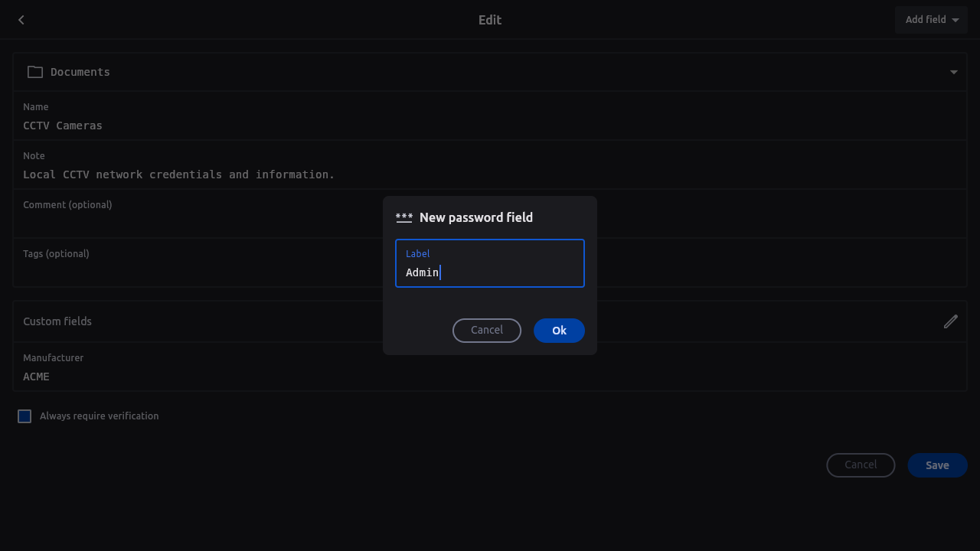Confirm the new field with Ok
This screenshot has height=551, width=980.
pos(559,331)
